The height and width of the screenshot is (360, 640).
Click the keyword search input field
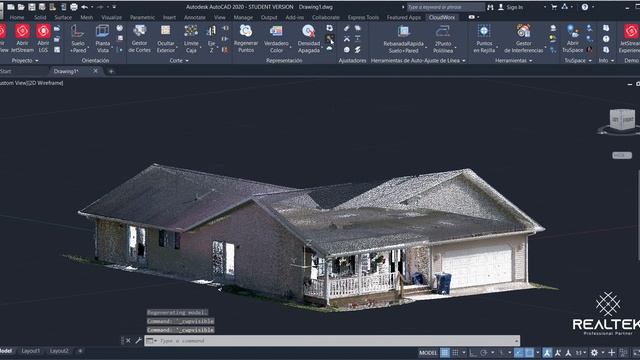(x=445, y=7)
